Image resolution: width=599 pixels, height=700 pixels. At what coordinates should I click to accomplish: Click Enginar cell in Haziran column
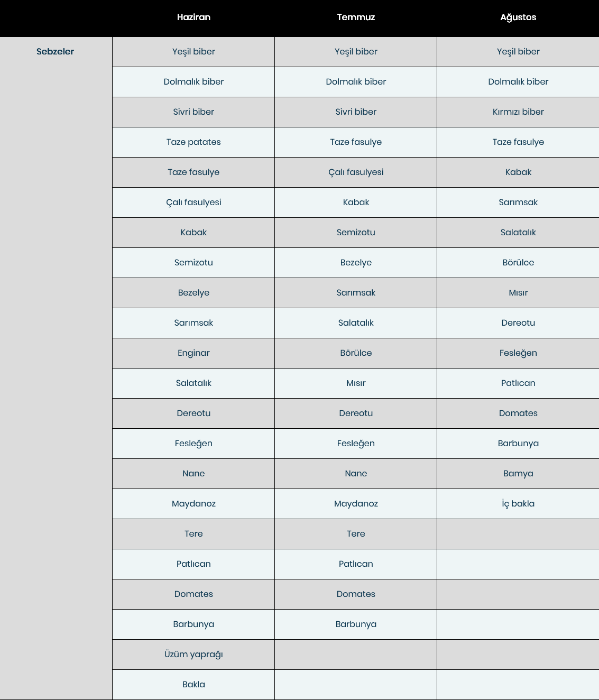coord(193,353)
